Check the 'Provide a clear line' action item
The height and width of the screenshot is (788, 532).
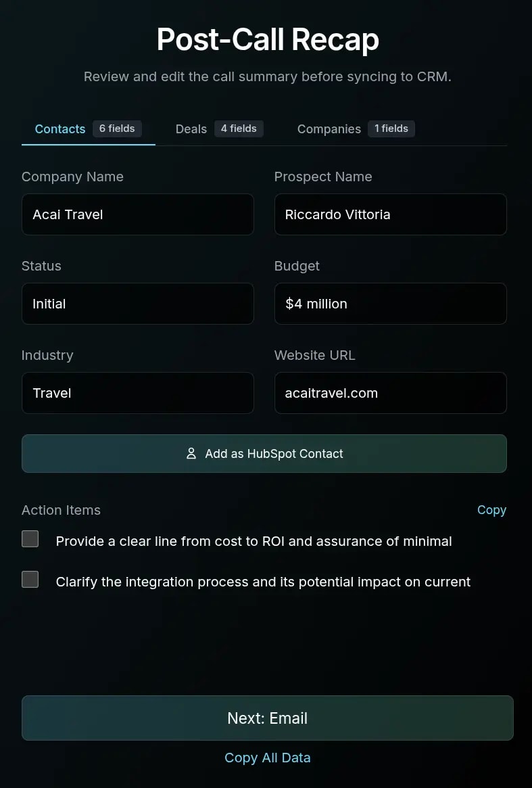coord(30,539)
